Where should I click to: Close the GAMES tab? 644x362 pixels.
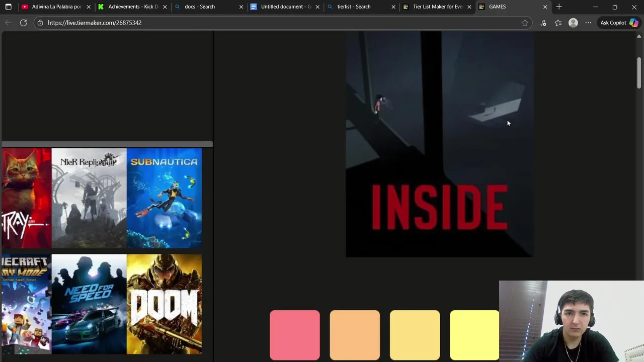545,7
